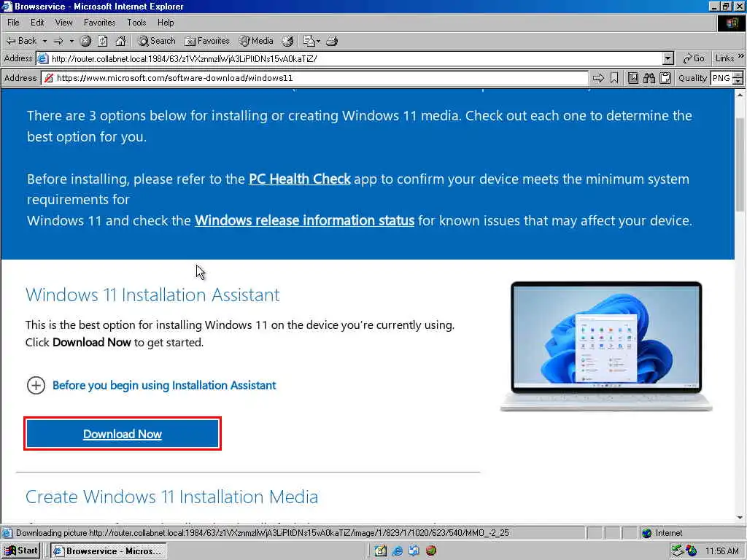Open the Mail toolbar icon

pos(311,41)
